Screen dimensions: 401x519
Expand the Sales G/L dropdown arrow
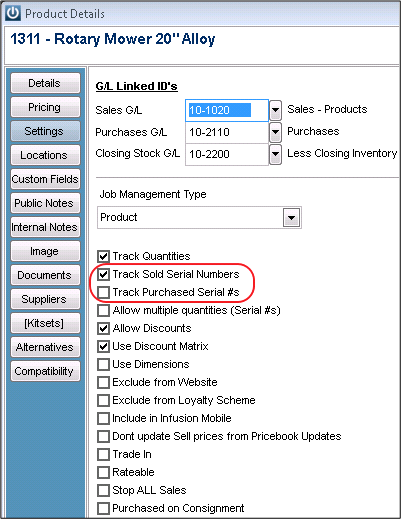(x=275, y=110)
